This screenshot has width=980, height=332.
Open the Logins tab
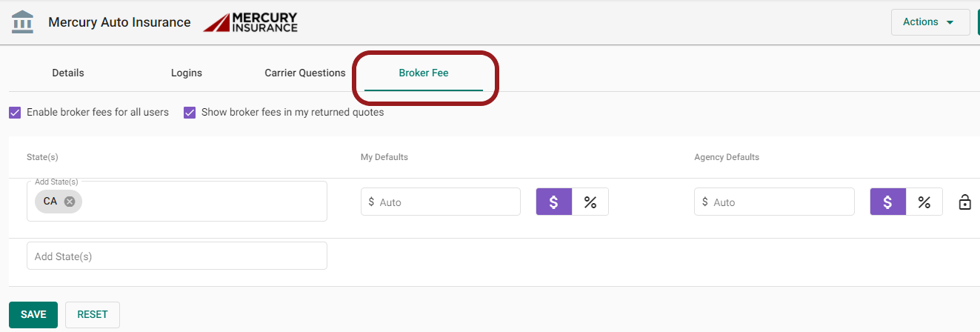coord(187,73)
